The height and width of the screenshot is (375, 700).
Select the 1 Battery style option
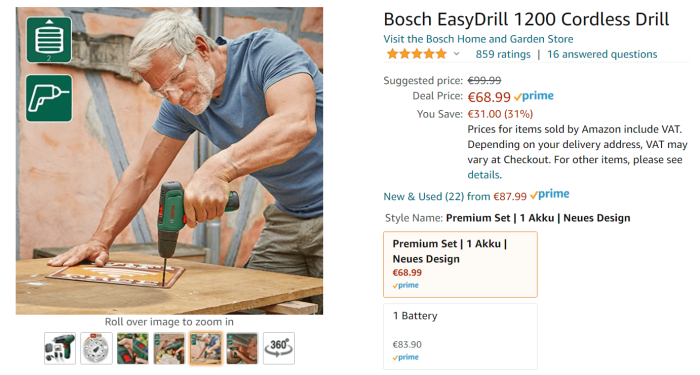tap(460, 337)
